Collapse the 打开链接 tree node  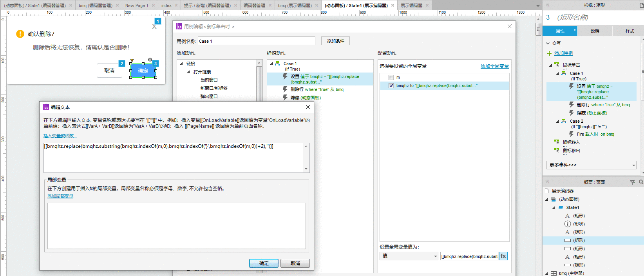coord(188,72)
